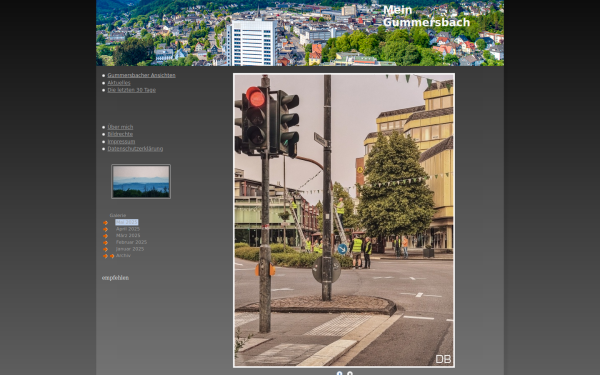This screenshot has width=600, height=375.
Task: Open the Gummersbacher Ansichten link
Action: 141,75
